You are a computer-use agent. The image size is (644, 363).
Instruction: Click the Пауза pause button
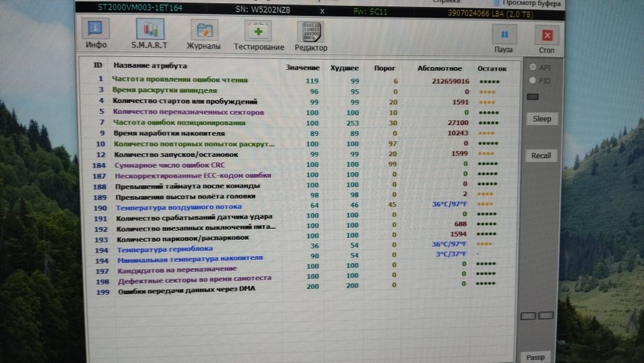[504, 39]
